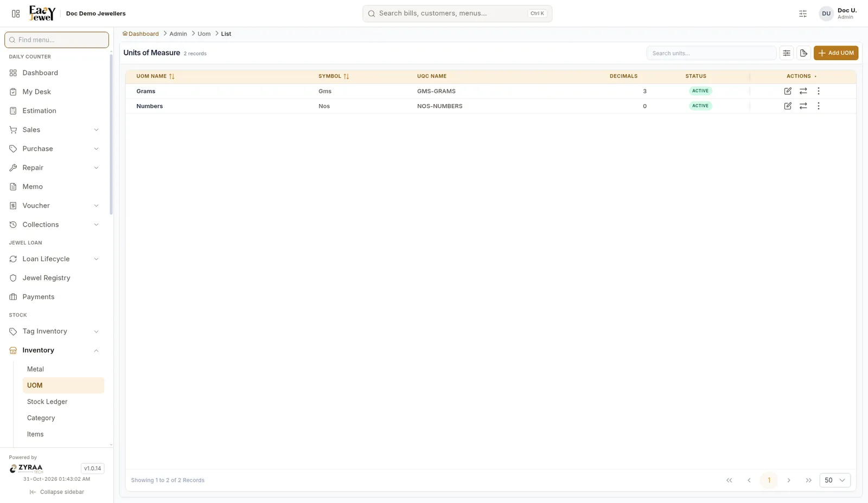Image resolution: width=868 pixels, height=503 pixels.
Task: Follow the Dashboard breadcrumb link
Action: coord(141,34)
